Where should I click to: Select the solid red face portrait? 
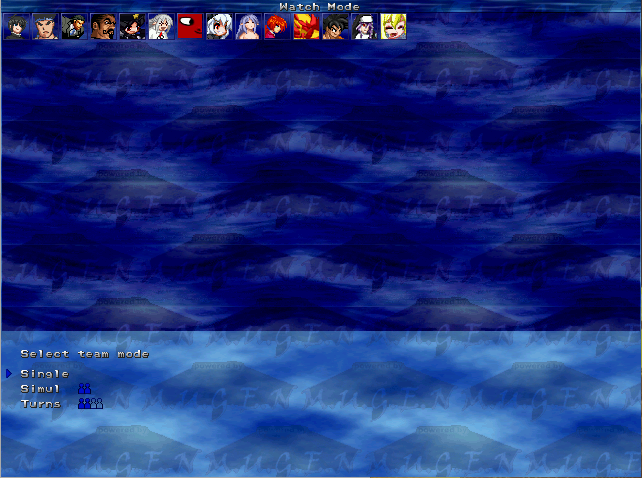(190, 27)
